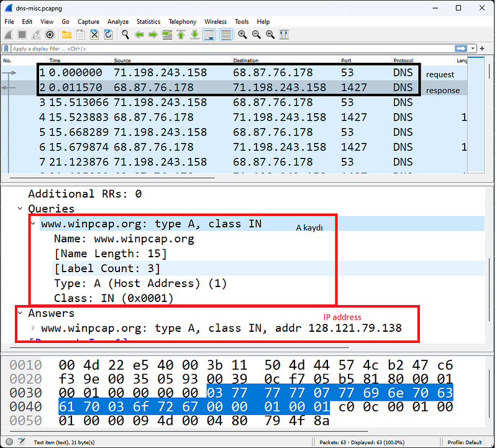Viewport: 497px width, 448px height.
Task: Open the View menu
Action: pos(47,22)
